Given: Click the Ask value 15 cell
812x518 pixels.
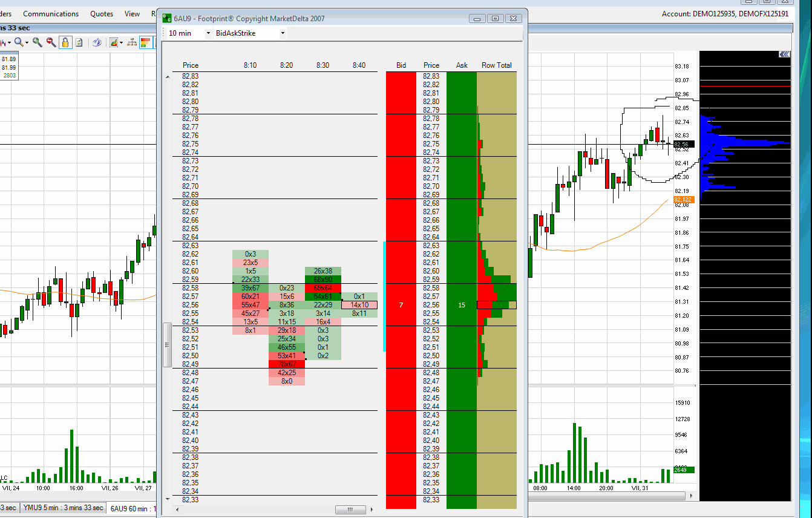Looking at the screenshot, I should [x=462, y=305].
